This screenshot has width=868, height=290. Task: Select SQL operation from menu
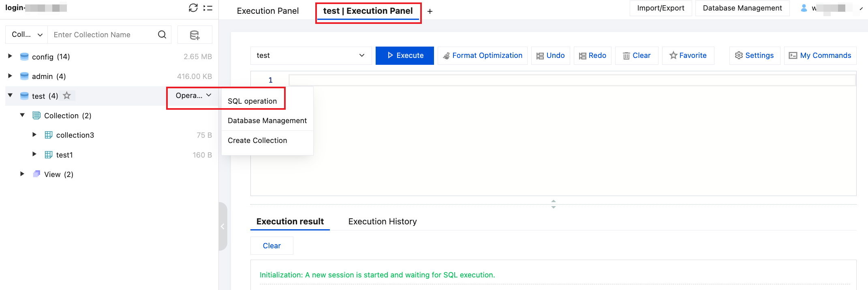click(252, 101)
